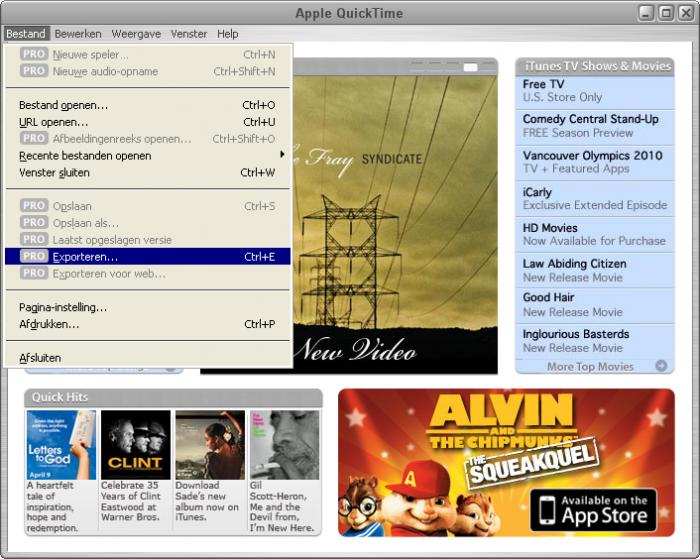Open HD Movies link
700x559 pixels.
(x=595, y=234)
